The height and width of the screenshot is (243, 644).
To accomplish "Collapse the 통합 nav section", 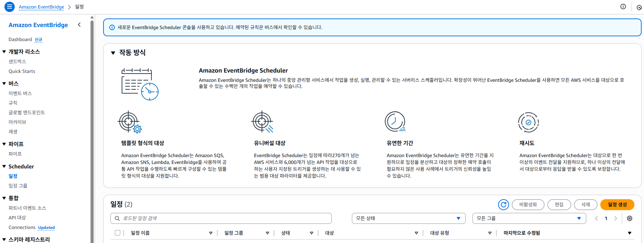I will (4, 198).
